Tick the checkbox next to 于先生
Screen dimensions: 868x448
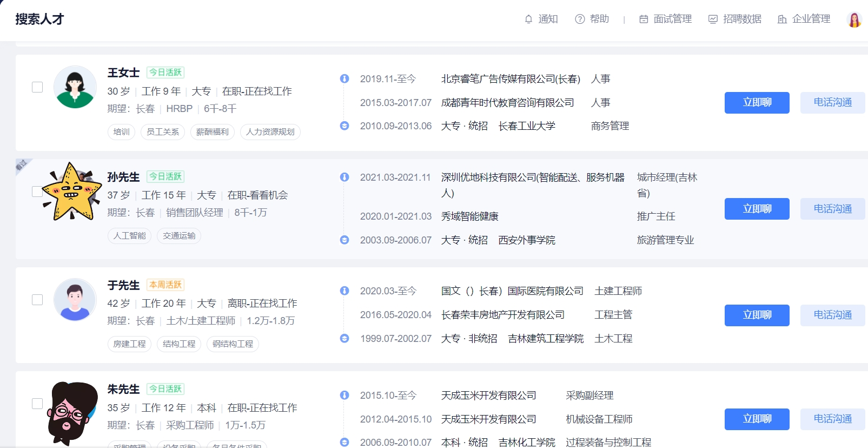point(37,300)
